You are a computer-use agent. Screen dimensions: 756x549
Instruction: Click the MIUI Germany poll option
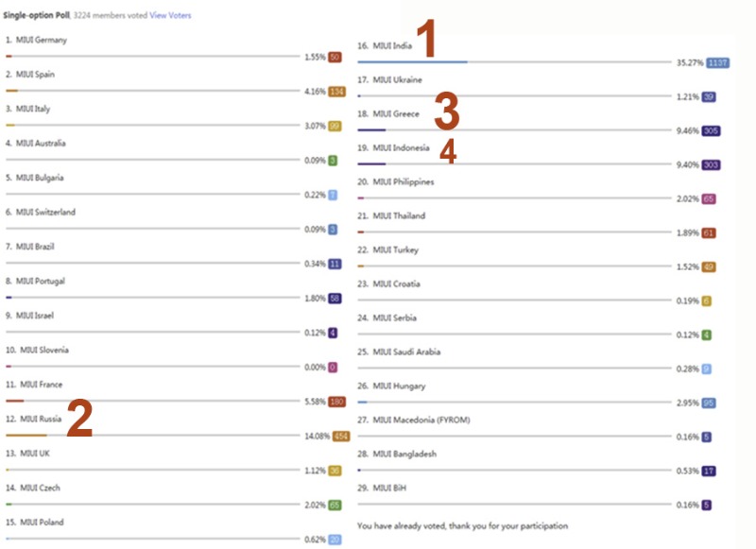42,40
